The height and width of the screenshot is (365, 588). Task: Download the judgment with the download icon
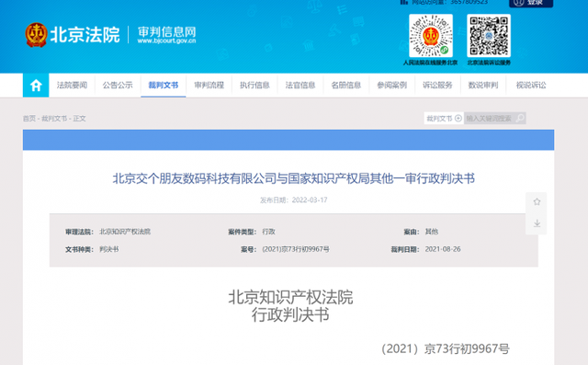(x=537, y=223)
